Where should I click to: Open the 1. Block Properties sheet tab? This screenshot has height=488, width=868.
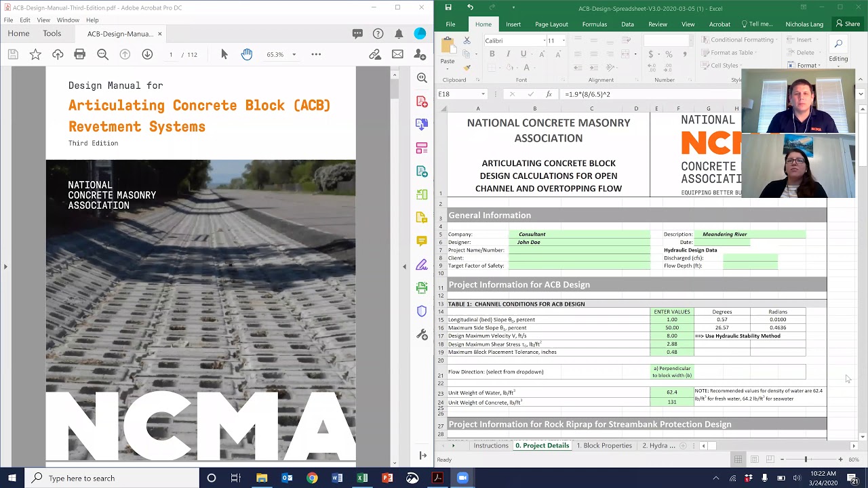pyautogui.click(x=604, y=446)
